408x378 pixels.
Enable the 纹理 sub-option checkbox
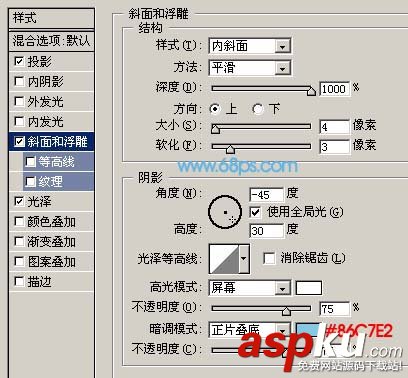30,182
